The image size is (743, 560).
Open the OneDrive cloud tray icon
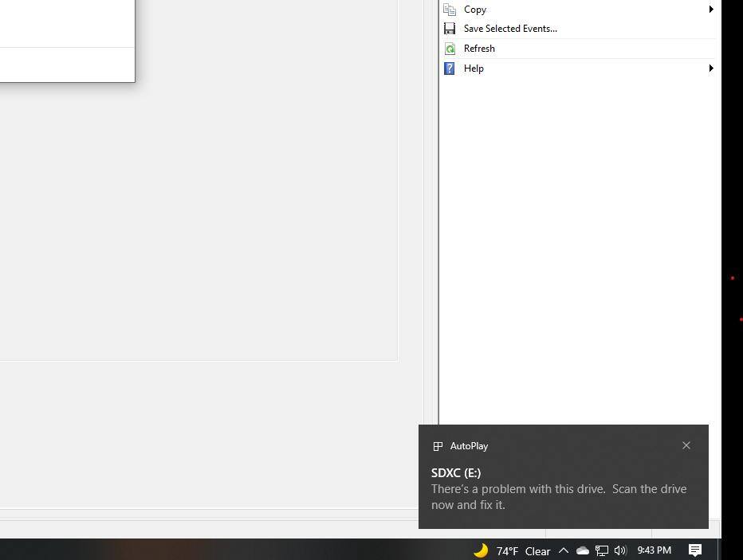pyautogui.click(x=583, y=550)
